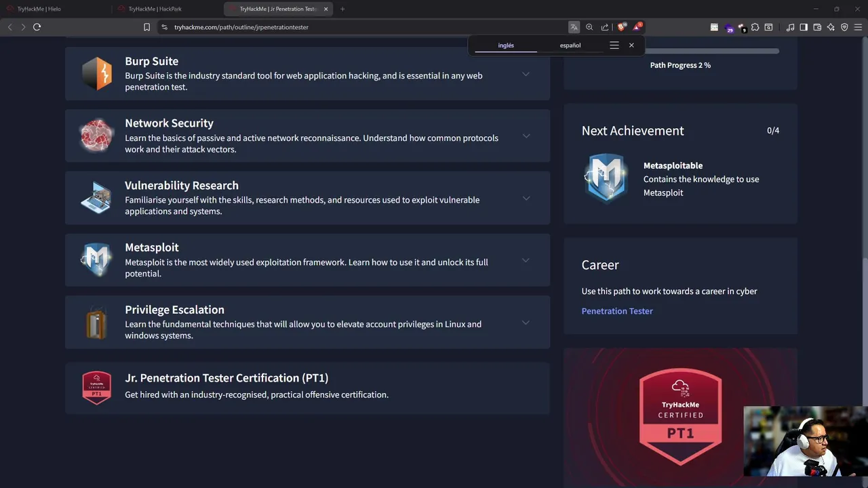Viewport: 868px width, 488px height.
Task: Click the Next Achievement heading
Action: pyautogui.click(x=633, y=131)
